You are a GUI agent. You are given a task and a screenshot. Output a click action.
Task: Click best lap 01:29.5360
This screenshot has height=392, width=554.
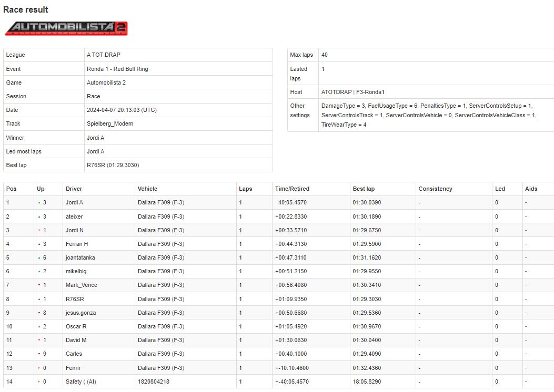pos(367,313)
